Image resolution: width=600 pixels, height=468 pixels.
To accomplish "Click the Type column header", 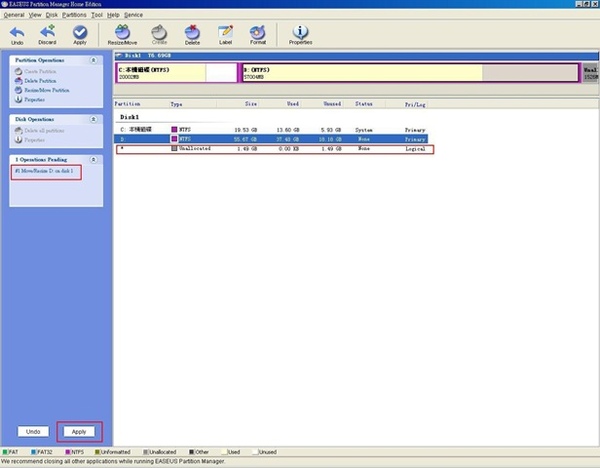I will click(176, 104).
